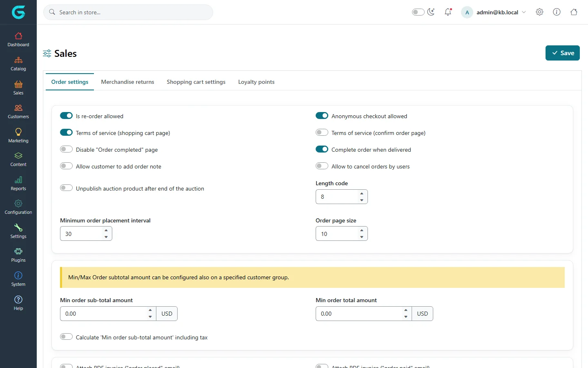Image resolution: width=588 pixels, height=368 pixels.
Task: Click the top-bar information circle icon
Action: [557, 12]
